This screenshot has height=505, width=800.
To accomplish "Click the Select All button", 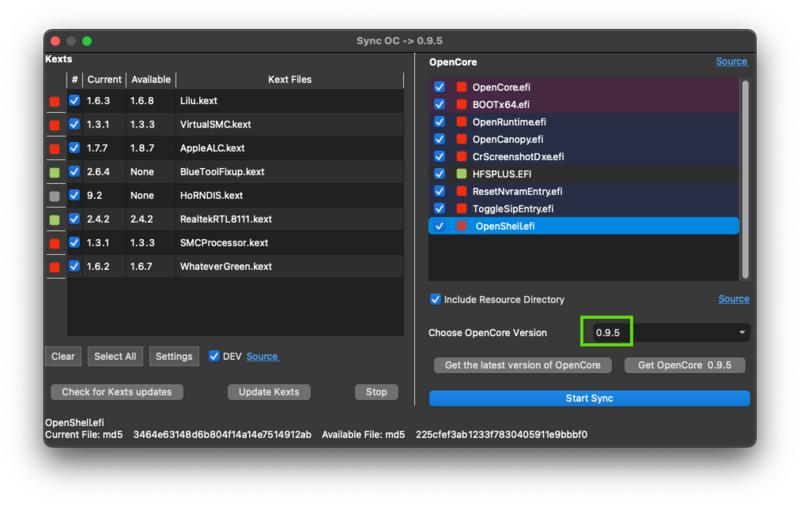I will (115, 356).
